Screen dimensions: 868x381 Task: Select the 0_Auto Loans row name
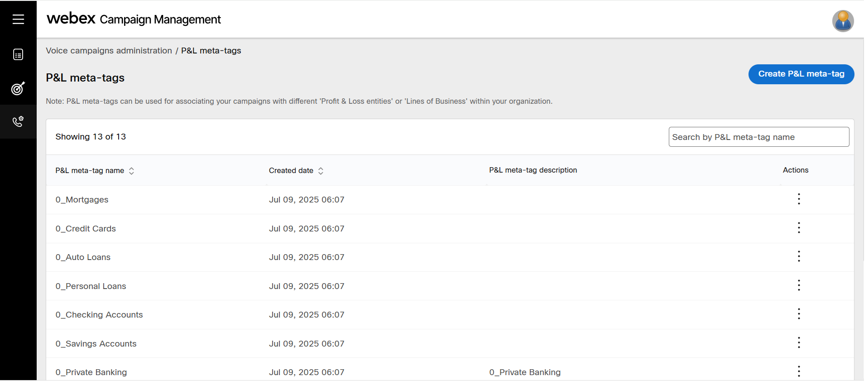pyautogui.click(x=83, y=257)
